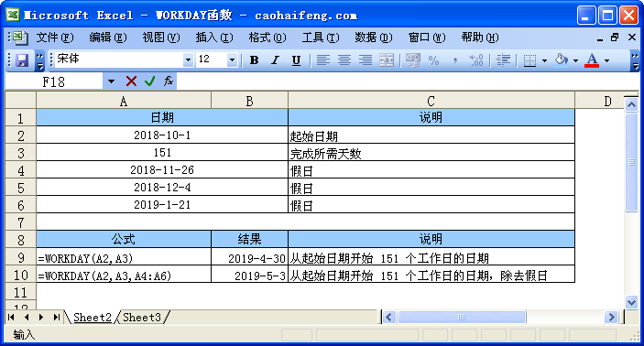Go to next sheet tab arrow
Screen dimensions: 644x346
coord(41,317)
